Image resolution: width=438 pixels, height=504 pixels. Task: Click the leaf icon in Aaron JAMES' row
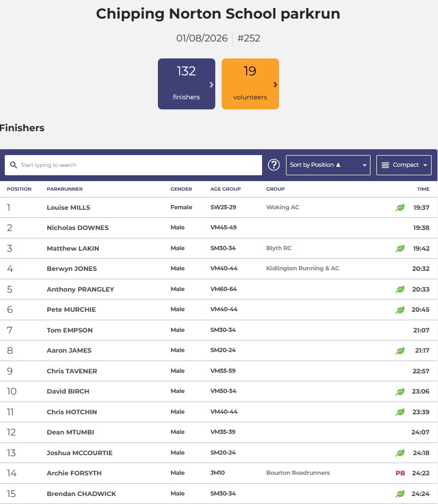pos(400,351)
